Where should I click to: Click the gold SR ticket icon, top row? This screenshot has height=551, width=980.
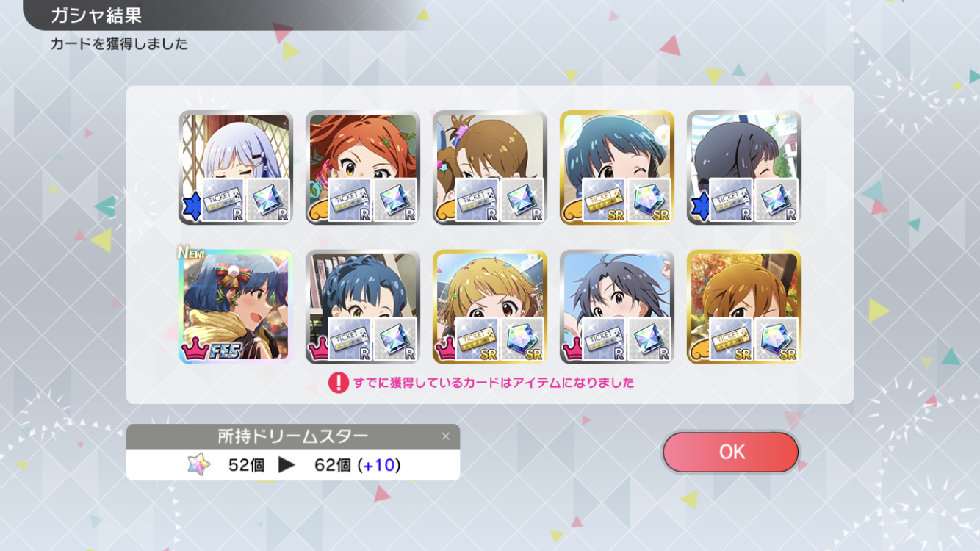[x=604, y=200]
